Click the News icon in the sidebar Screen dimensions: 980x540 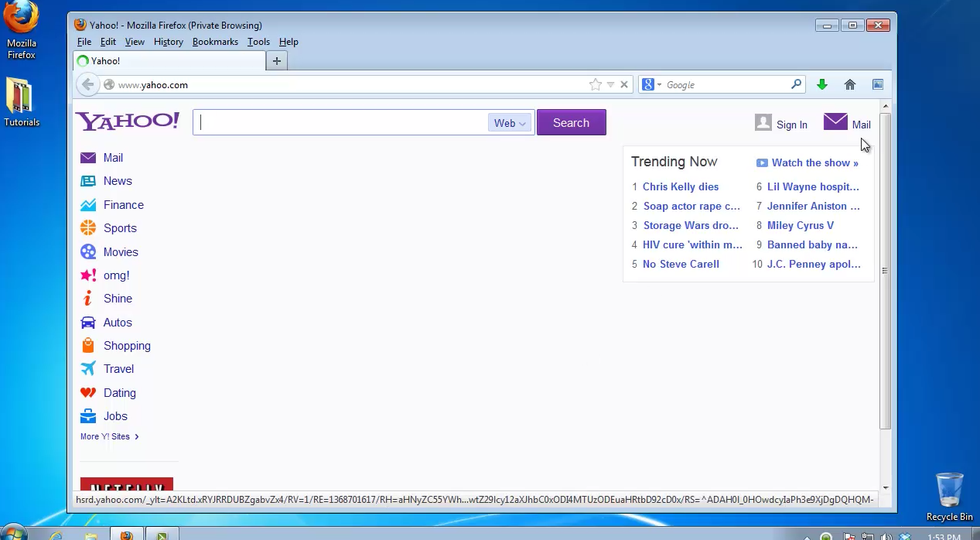click(88, 181)
